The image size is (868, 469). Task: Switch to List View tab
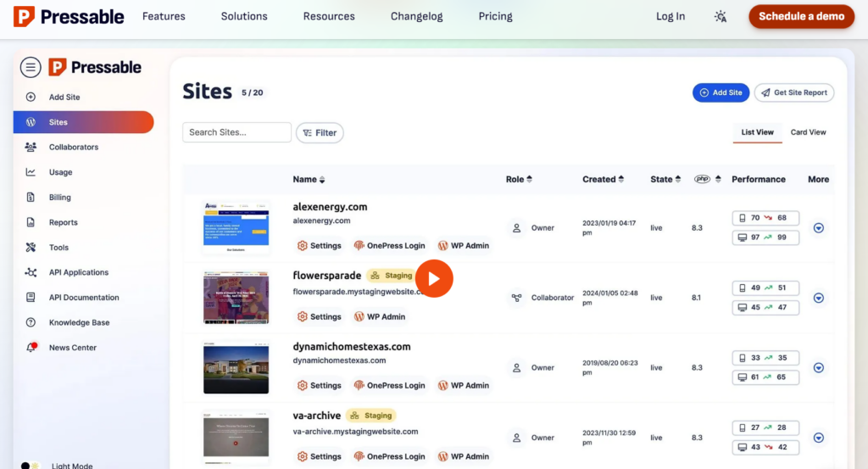(x=757, y=132)
